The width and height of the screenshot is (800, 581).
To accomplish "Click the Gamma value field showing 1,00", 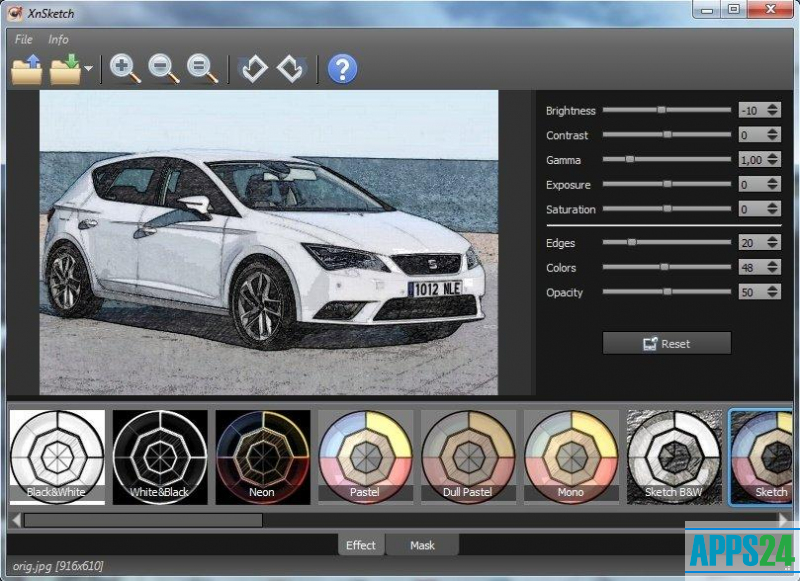I will (x=752, y=160).
